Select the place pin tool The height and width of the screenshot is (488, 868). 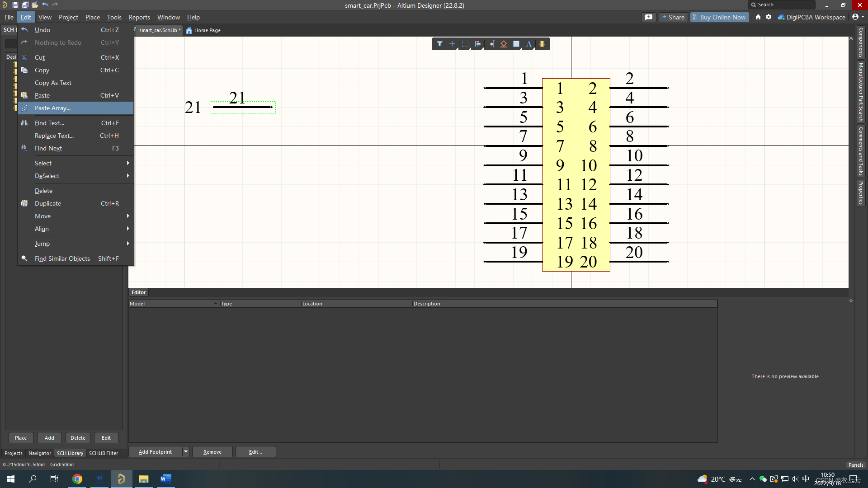[491, 44]
